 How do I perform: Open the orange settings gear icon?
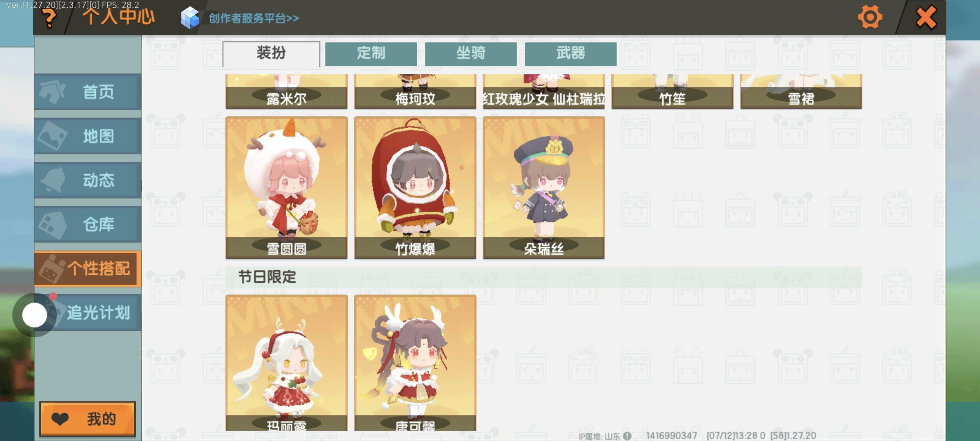(x=870, y=18)
